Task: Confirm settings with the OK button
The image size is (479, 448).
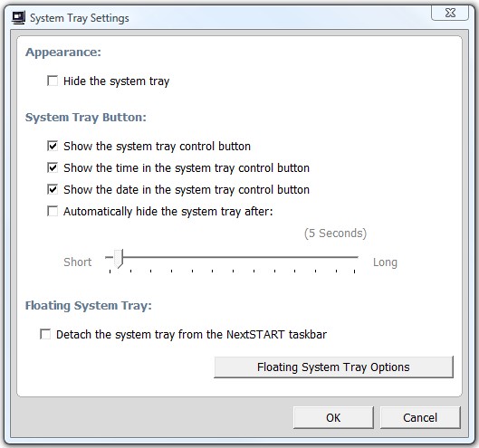Action: [x=333, y=417]
